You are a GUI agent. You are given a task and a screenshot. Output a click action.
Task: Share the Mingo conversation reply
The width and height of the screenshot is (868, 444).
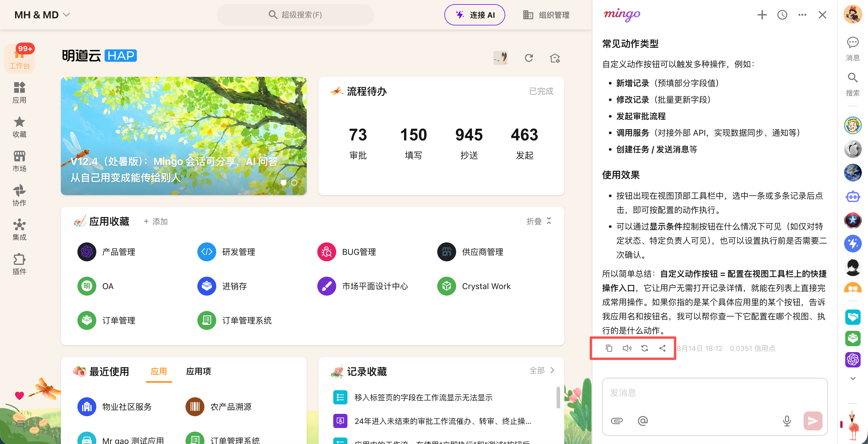(662, 348)
